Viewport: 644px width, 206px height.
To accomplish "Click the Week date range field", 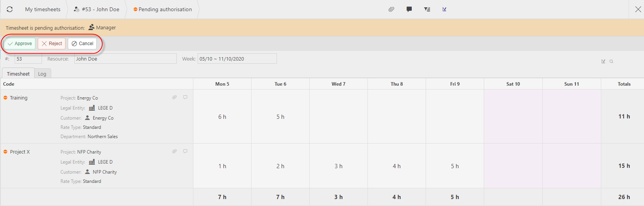I will (x=237, y=59).
